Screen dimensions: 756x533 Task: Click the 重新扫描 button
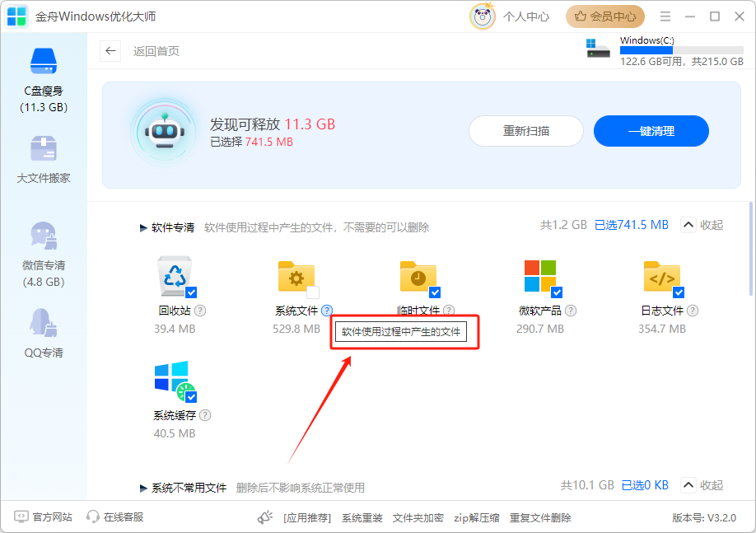tap(526, 131)
